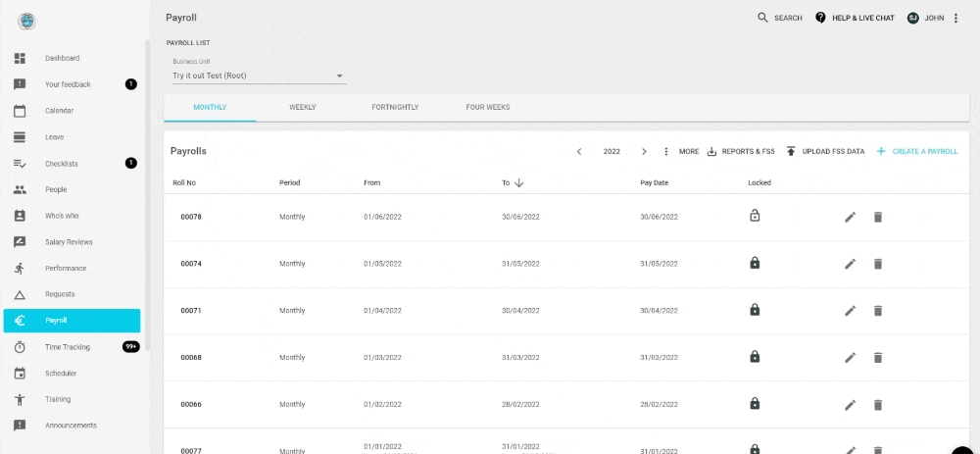Go to next year with right chevron
This screenshot has width=980, height=454.
pyautogui.click(x=645, y=151)
